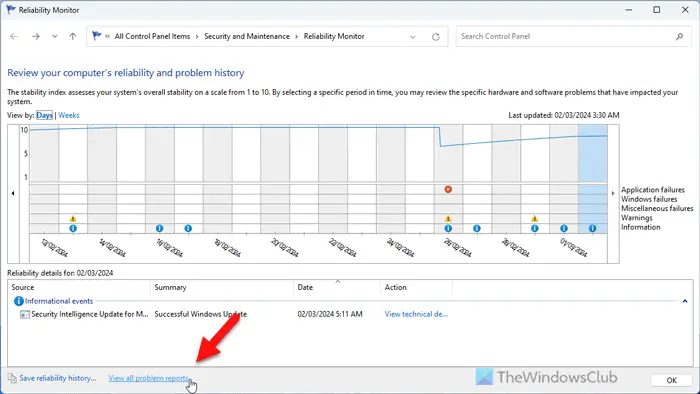View chart by Weeks
Image resolution: width=700 pixels, height=394 pixels.
pyautogui.click(x=69, y=115)
